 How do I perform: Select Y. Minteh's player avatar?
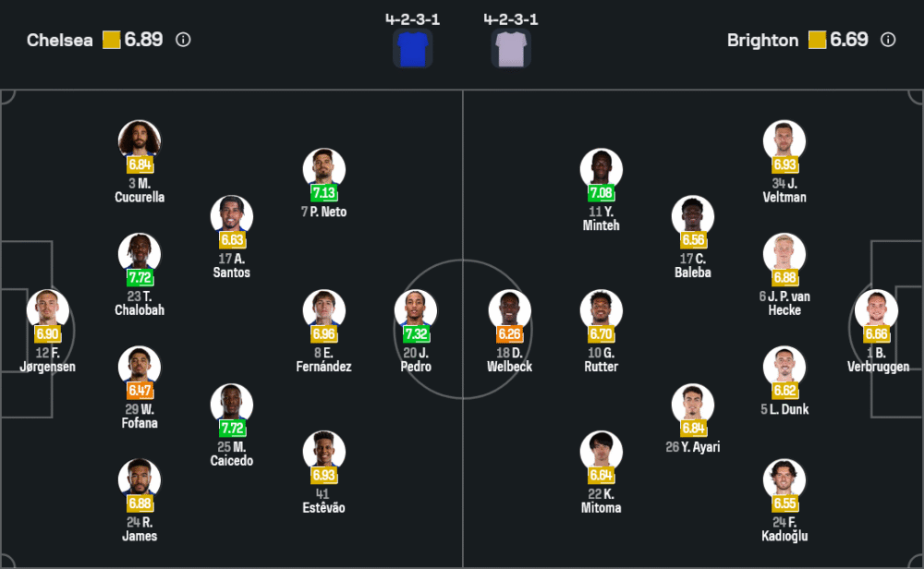pos(602,168)
